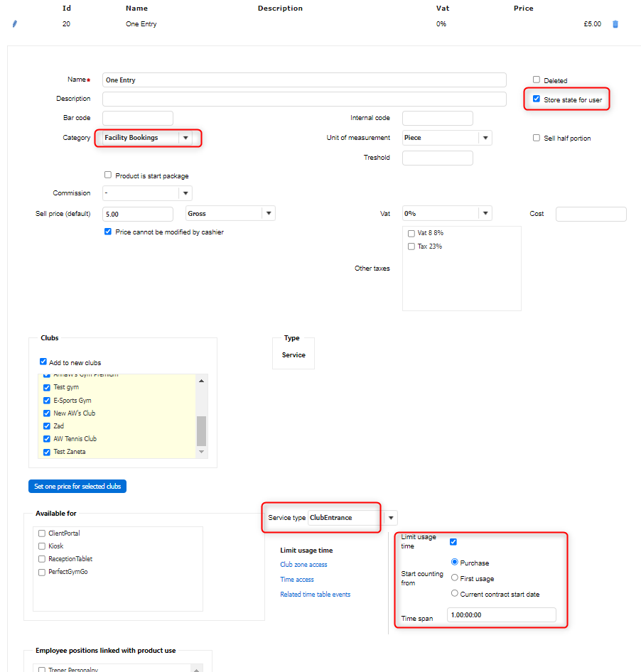Expand the Vat rate dropdown
The width and height of the screenshot is (641, 672).
click(485, 213)
